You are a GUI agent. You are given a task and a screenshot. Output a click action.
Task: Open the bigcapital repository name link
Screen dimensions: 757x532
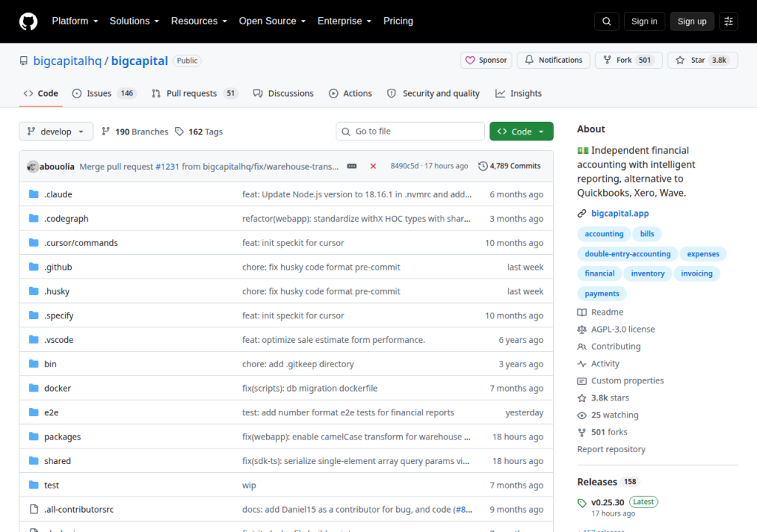tap(140, 61)
